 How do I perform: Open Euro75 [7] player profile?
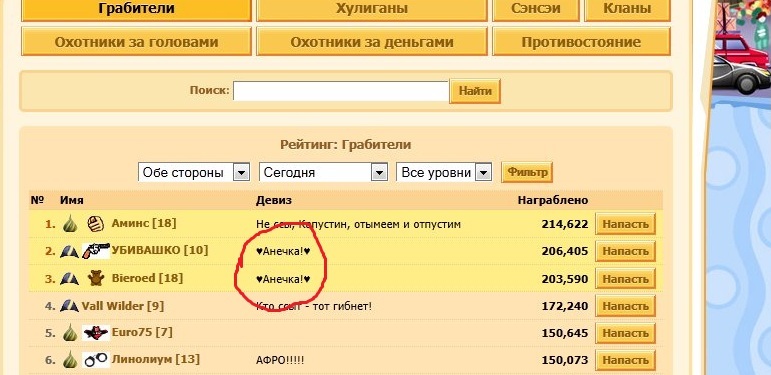click(142, 333)
